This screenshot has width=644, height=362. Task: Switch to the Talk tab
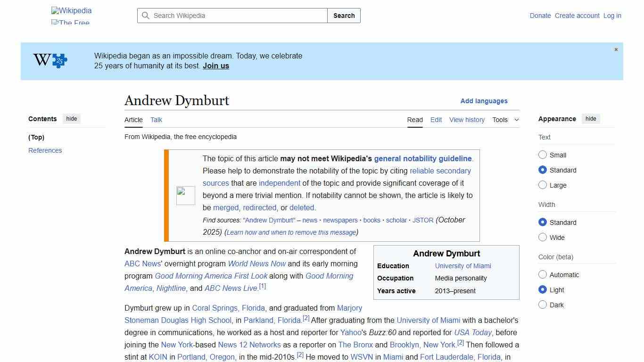[156, 120]
